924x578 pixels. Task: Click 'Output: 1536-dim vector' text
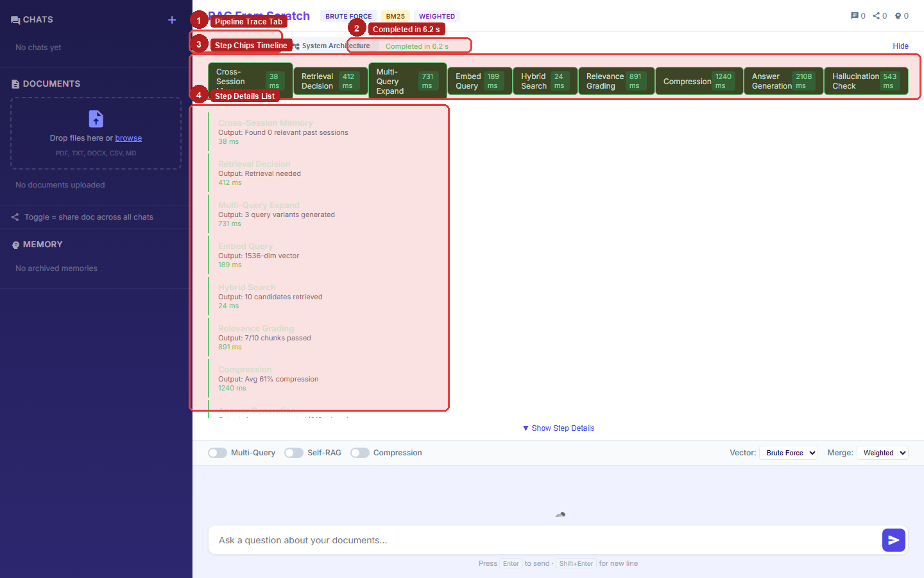pos(259,256)
